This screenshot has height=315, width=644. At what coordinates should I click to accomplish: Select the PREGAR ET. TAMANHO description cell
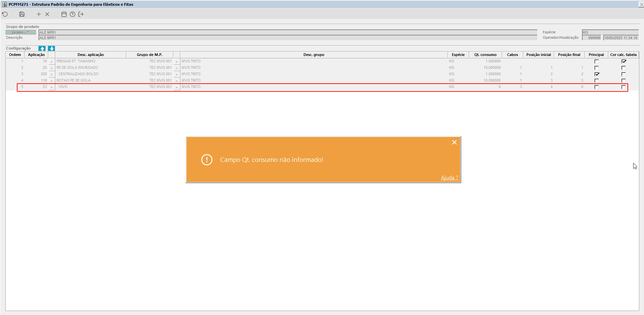91,61
